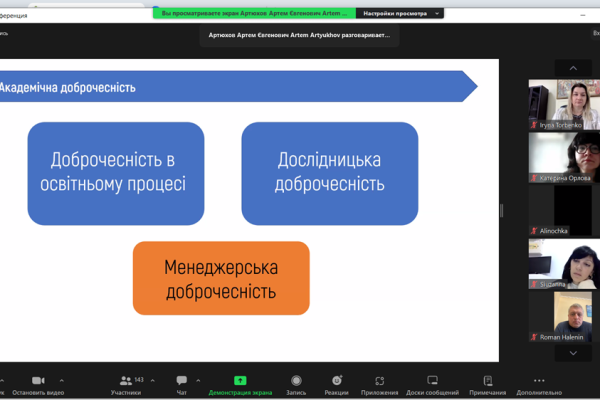This screenshot has width=600, height=400.
Task: Open the Participants panel
Action: [125, 381]
